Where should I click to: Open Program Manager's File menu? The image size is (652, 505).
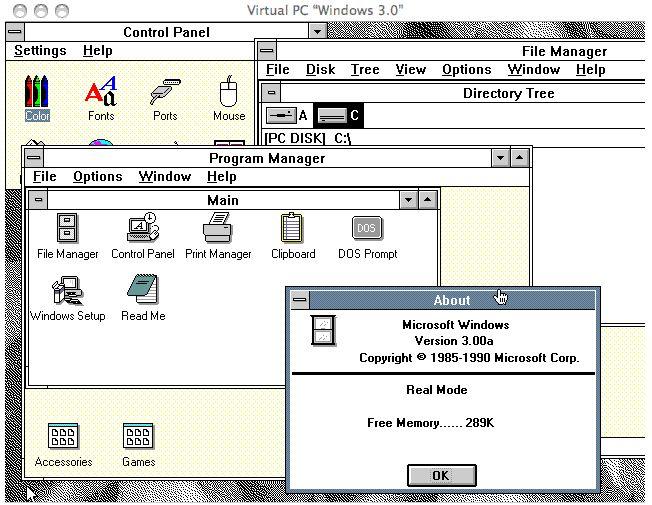[x=44, y=176]
